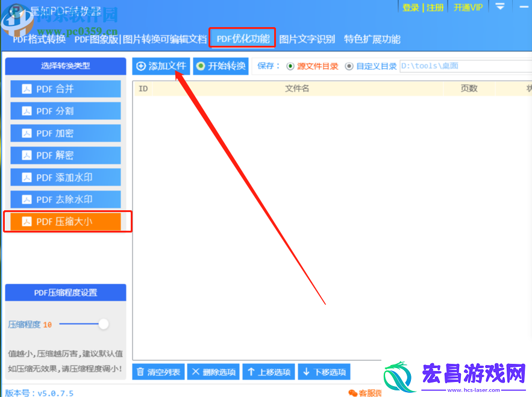Image resolution: width=532 pixels, height=397 pixels.
Task: Open the 特色扩展功能 tab
Action: coord(372,39)
